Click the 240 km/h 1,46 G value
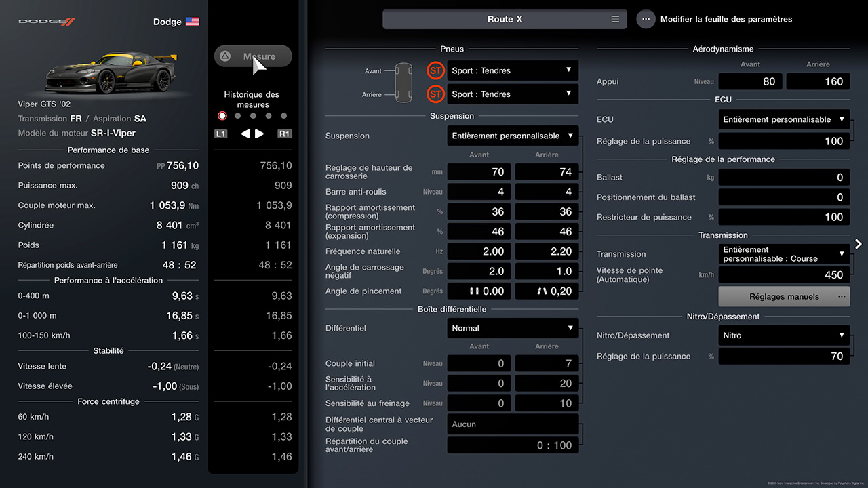The image size is (868, 488). tap(185, 457)
